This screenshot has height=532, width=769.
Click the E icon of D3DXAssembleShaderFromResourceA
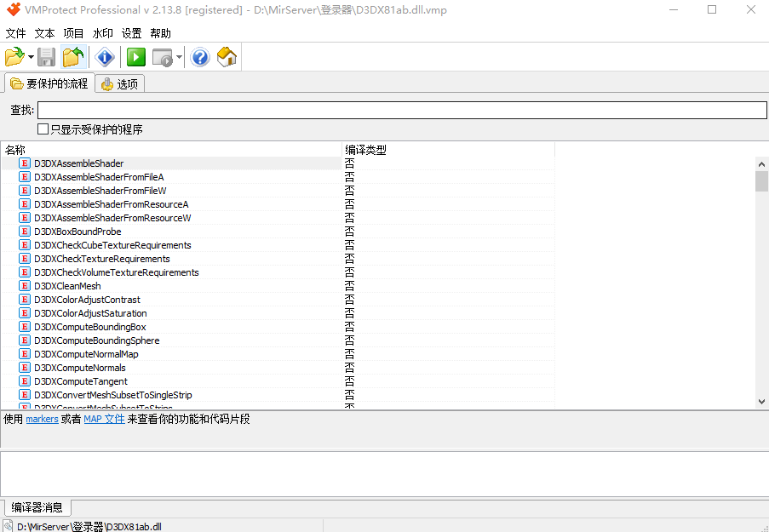click(x=25, y=204)
